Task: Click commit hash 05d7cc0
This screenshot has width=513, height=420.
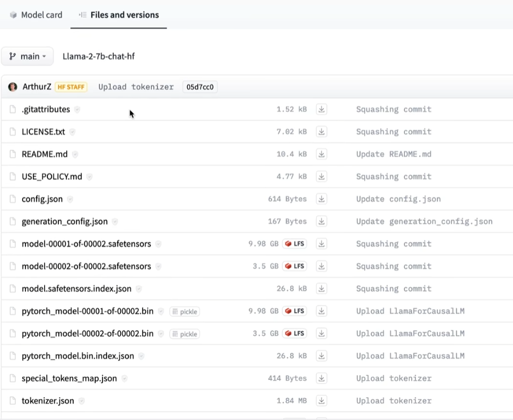Action: tap(200, 87)
